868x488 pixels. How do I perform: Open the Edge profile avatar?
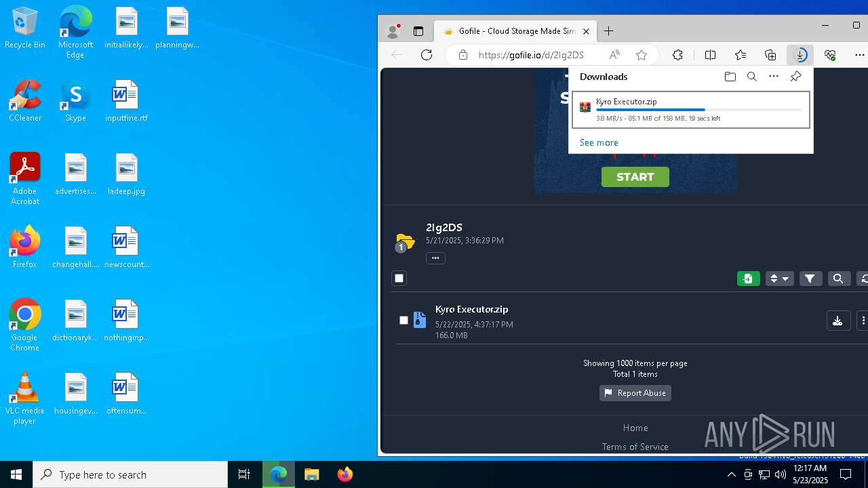click(x=393, y=31)
